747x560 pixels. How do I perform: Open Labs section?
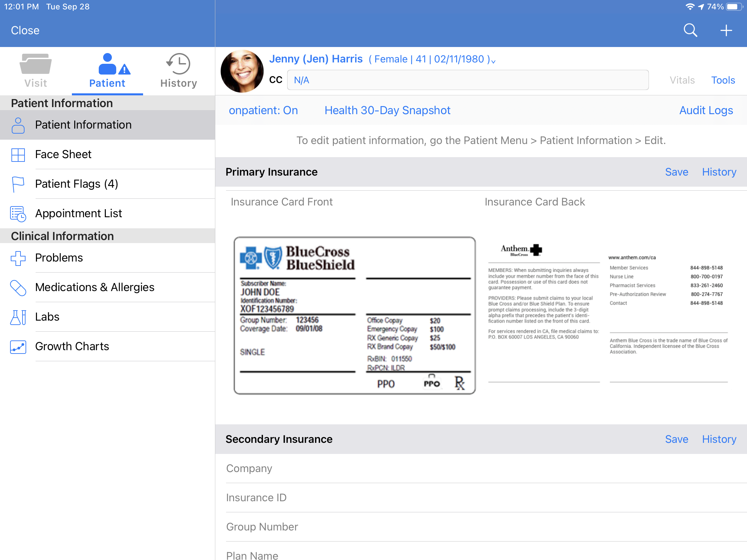click(107, 317)
